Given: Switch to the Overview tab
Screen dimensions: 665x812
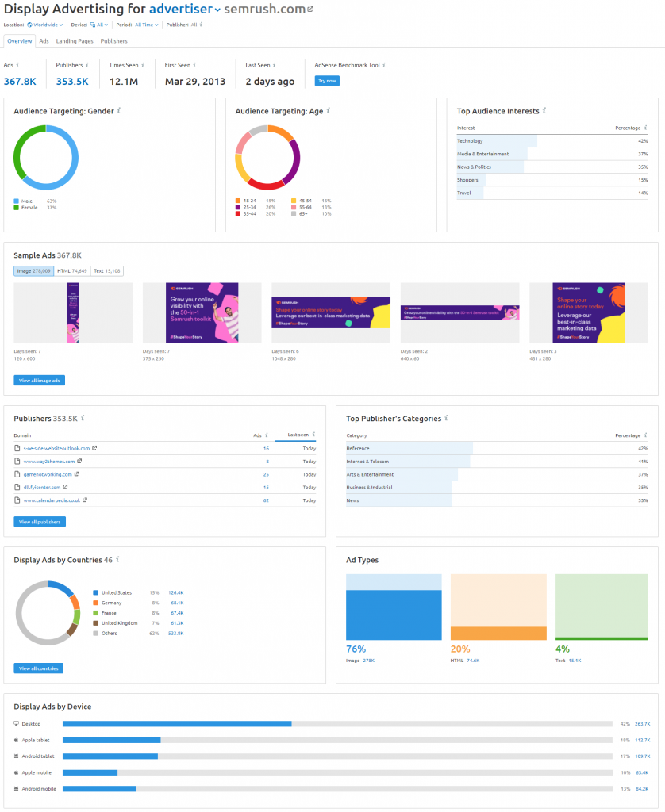Looking at the screenshot, I should point(20,41).
